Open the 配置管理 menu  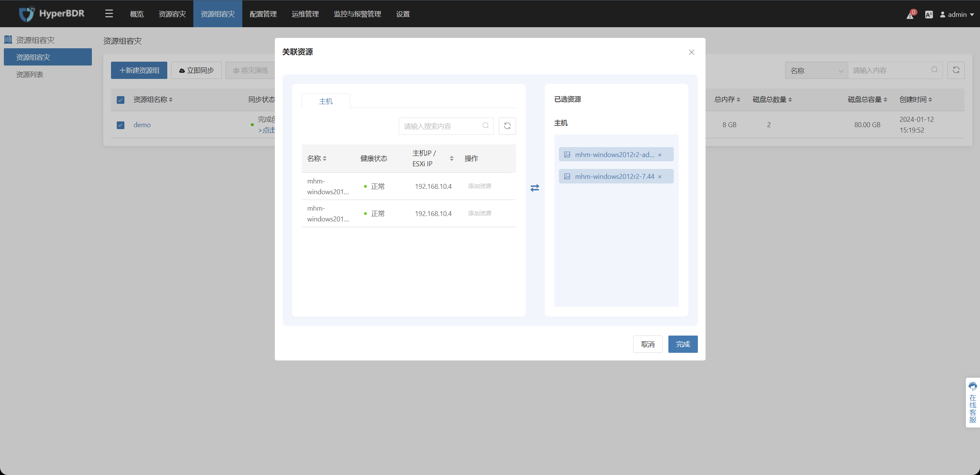[263, 14]
